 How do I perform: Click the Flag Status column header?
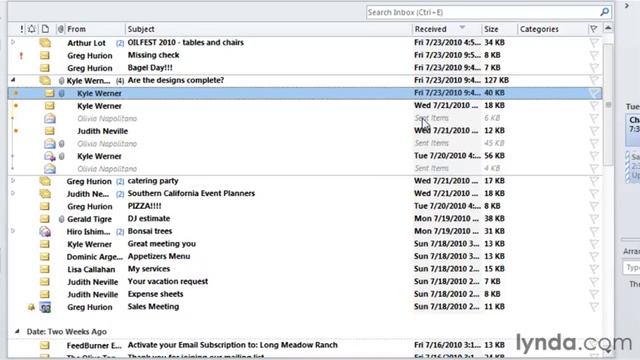[x=594, y=29]
